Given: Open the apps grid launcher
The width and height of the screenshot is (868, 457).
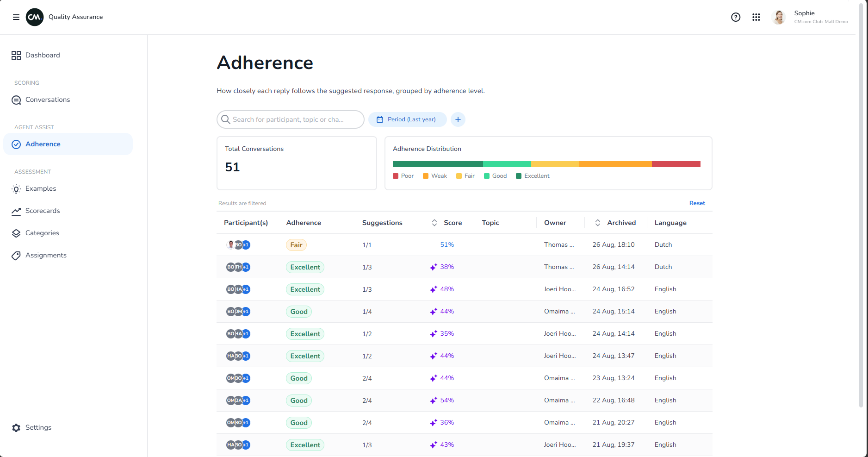Looking at the screenshot, I should tap(756, 17).
